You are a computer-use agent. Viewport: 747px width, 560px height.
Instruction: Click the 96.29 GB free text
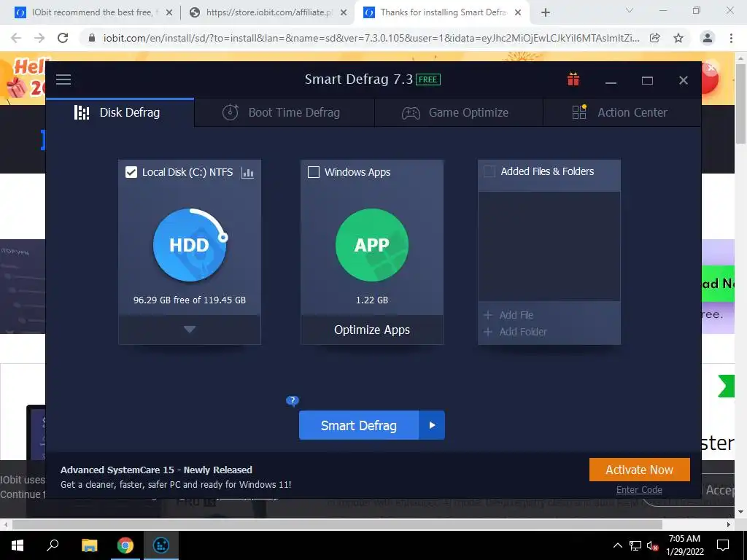tap(190, 300)
